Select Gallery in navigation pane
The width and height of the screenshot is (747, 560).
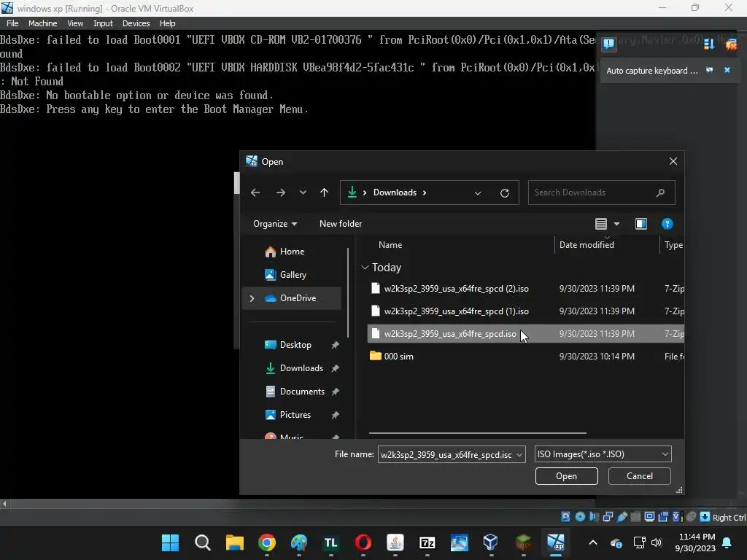coord(293,275)
